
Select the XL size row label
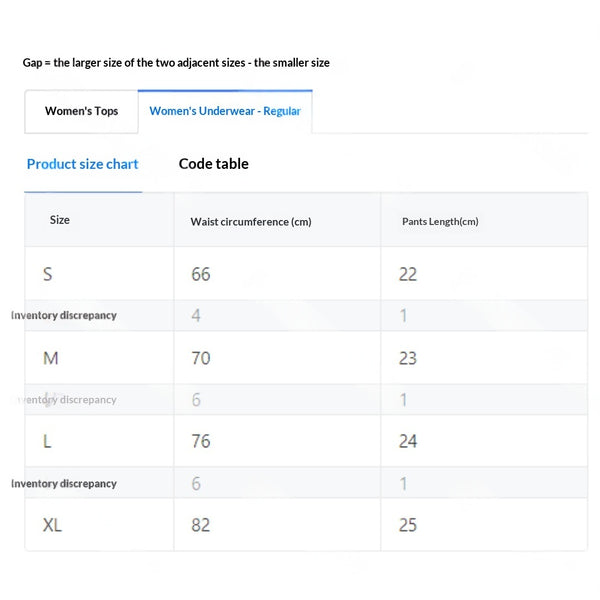pos(52,525)
